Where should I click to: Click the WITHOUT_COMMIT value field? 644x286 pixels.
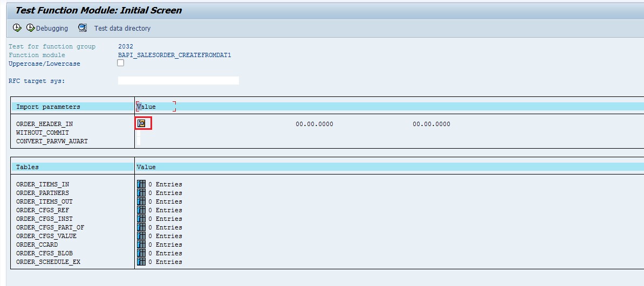138,132
